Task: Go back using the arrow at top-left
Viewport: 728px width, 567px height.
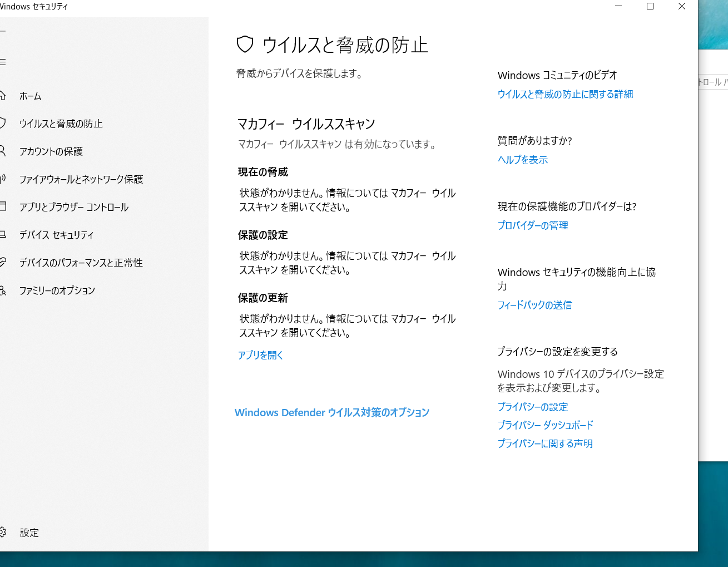Action: (x=2, y=31)
